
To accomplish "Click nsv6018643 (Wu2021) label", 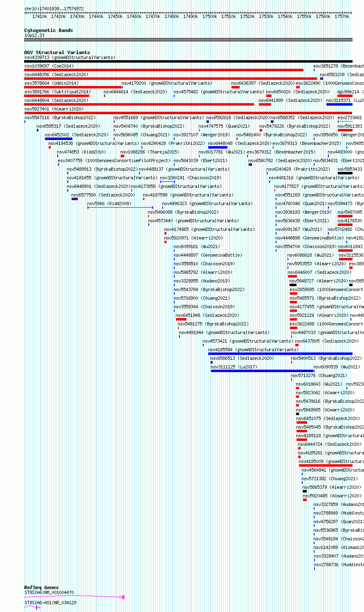I will coord(319,384).
